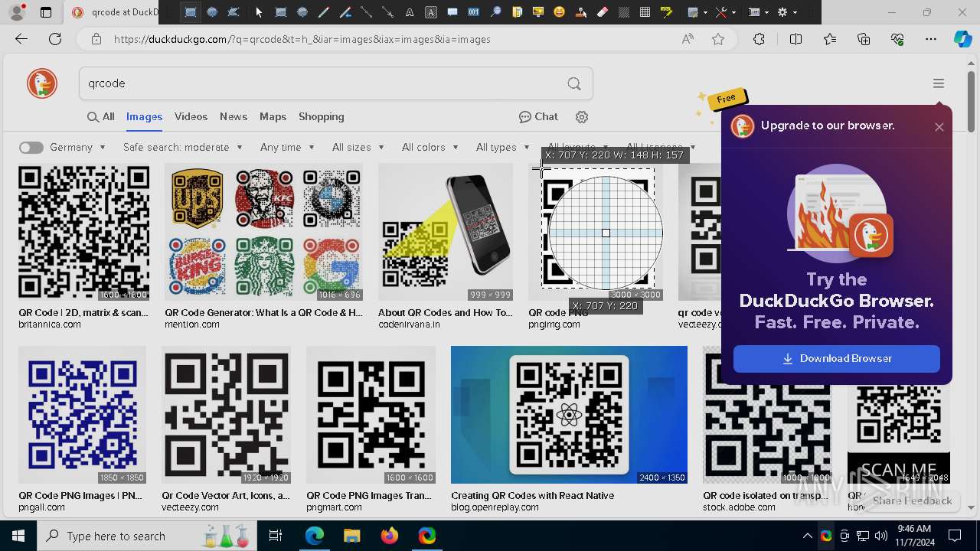The width and height of the screenshot is (980, 551).
Task: Open Edge Copilot icon
Action: tap(962, 39)
